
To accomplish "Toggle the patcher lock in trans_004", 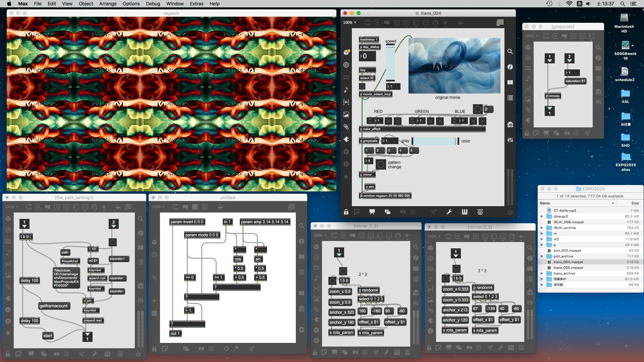I will [x=346, y=212].
